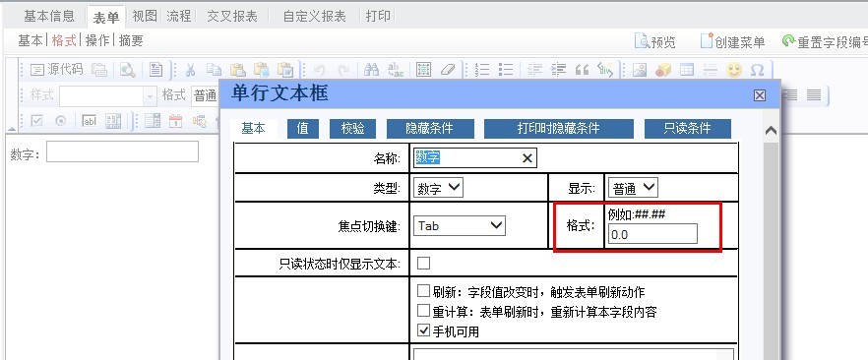Insert a bulleted list
868x360 pixels.
[506, 70]
